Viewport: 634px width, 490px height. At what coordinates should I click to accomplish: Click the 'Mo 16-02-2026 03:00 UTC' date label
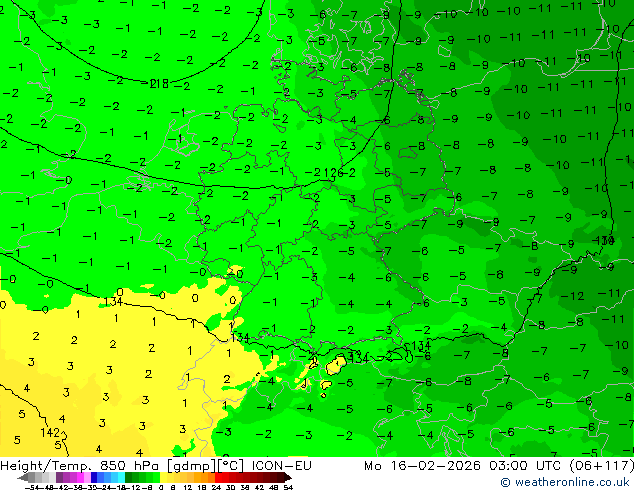463,466
